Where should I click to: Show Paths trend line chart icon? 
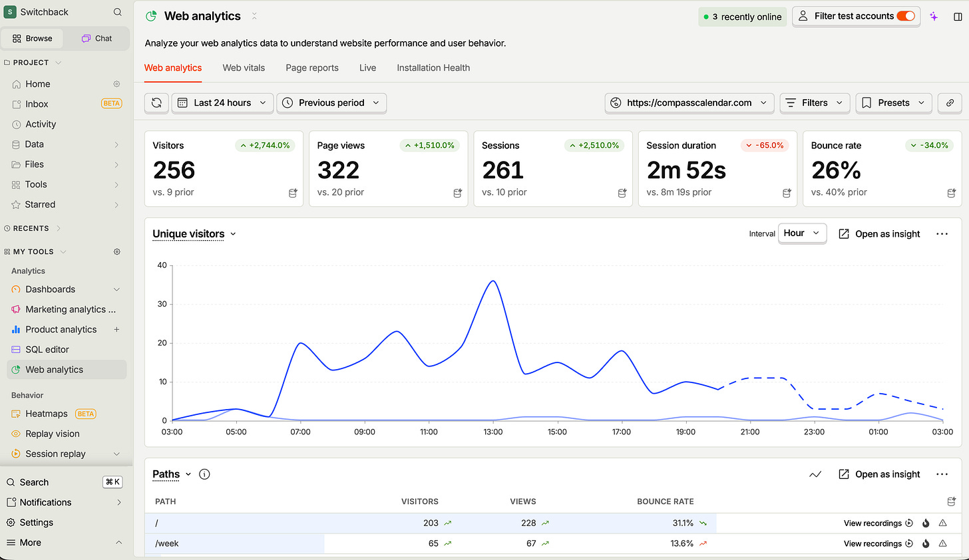tap(815, 474)
